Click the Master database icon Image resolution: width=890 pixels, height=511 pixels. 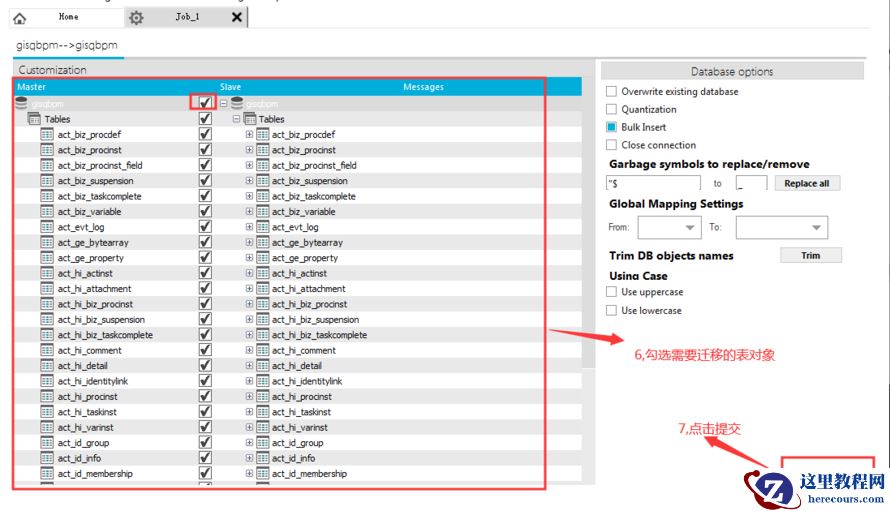(22, 103)
